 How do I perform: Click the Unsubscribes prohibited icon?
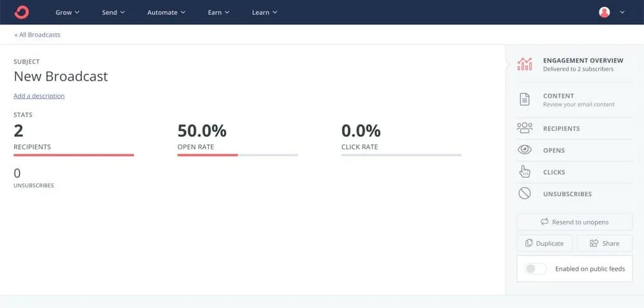(525, 194)
